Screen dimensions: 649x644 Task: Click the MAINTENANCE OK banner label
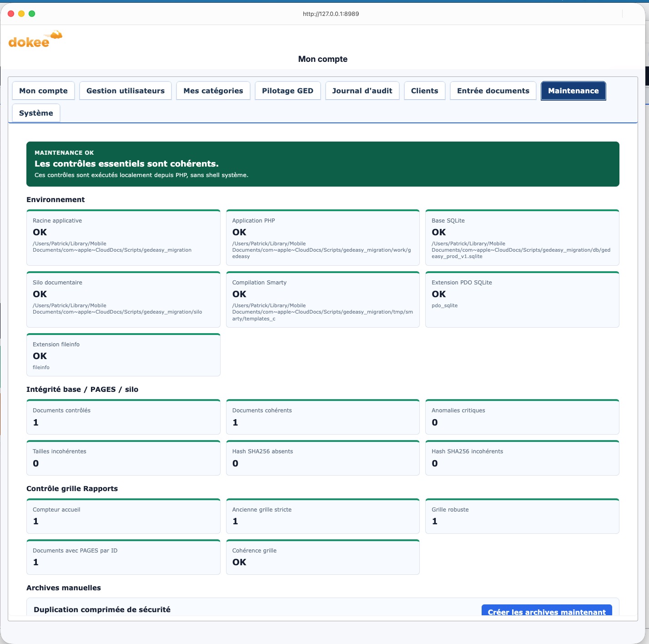click(x=64, y=152)
